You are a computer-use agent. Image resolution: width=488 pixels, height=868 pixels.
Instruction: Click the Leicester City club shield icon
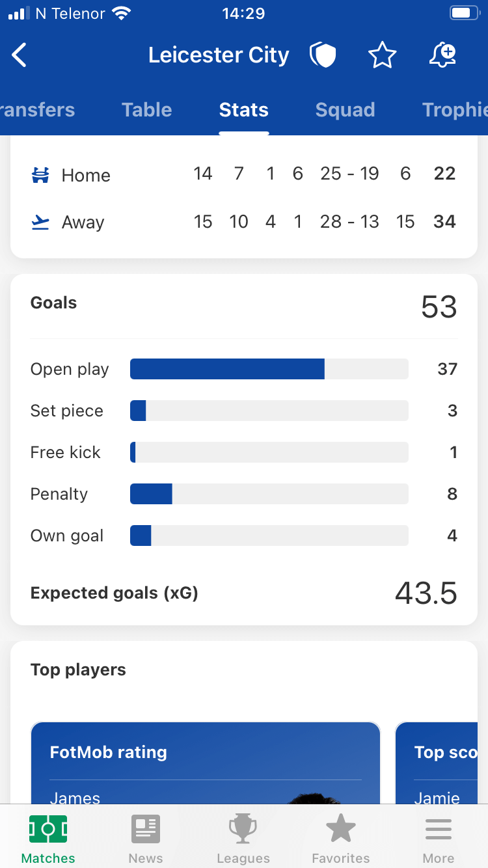(x=323, y=55)
